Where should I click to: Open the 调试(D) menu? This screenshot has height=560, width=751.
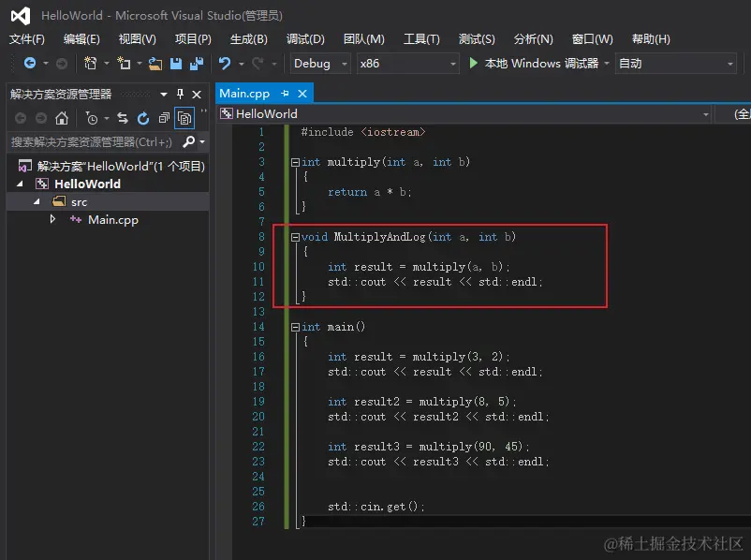pyautogui.click(x=305, y=38)
